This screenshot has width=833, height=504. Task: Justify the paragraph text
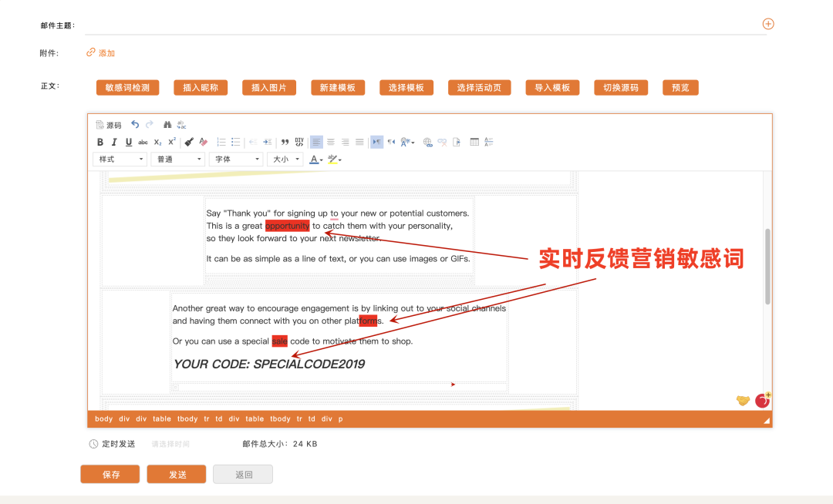pos(359,142)
